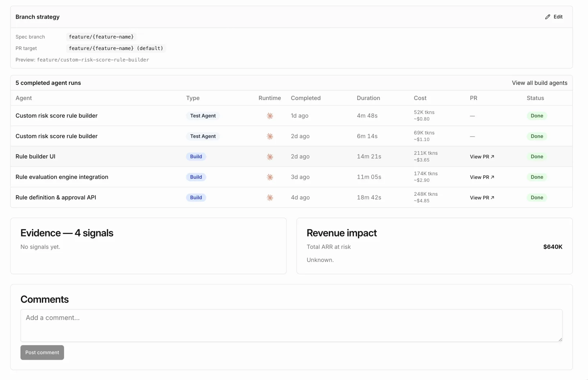
Task: Click Test Agent badge in the 6m 14s row
Action: [x=203, y=136]
